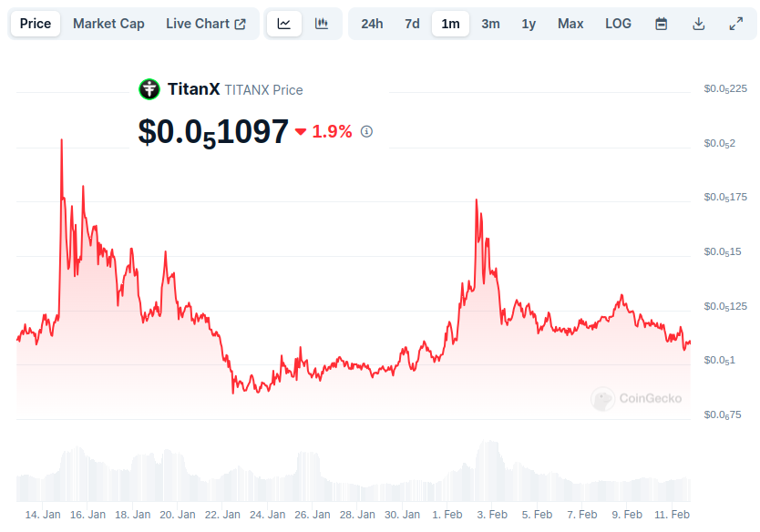Viewport: 760px width, 532px height.
Task: Expand chart to fullscreen
Action: point(736,24)
